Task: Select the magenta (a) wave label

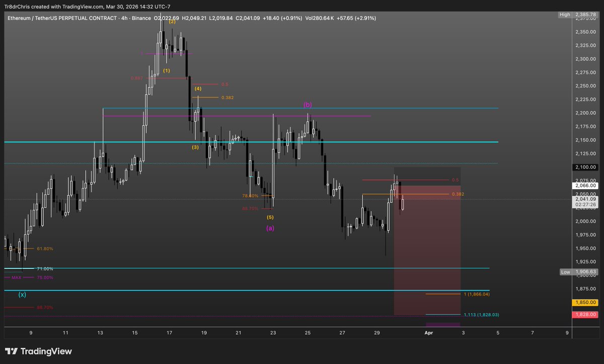Action: pos(270,228)
